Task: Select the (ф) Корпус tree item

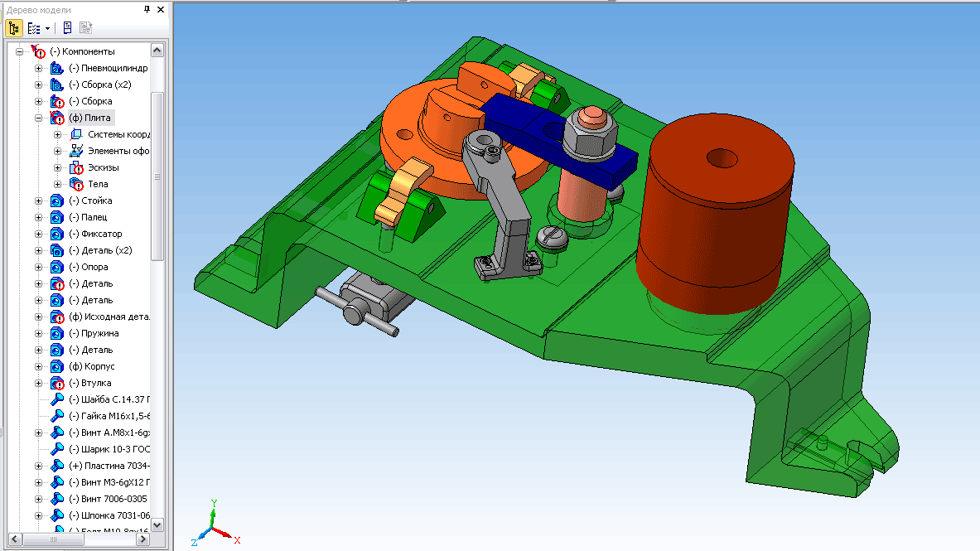Action: pyautogui.click(x=92, y=366)
